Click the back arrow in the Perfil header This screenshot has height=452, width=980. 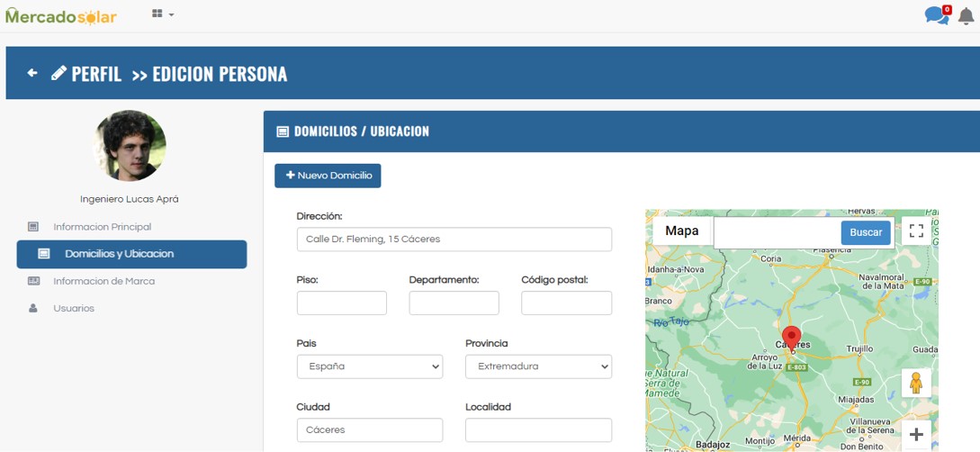coord(32,73)
